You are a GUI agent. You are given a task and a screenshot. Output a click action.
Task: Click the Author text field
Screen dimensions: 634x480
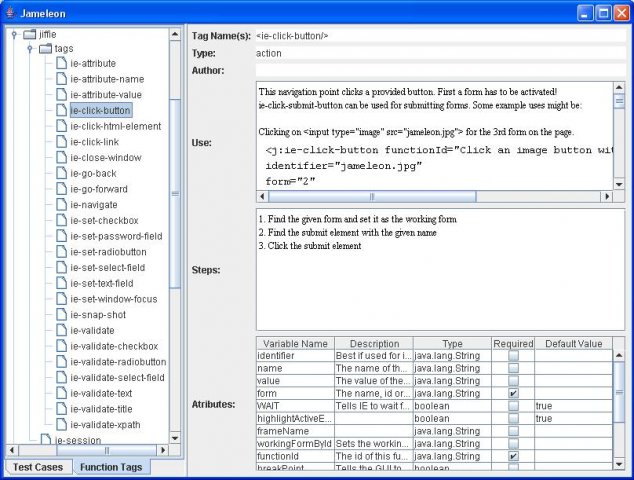(440, 70)
